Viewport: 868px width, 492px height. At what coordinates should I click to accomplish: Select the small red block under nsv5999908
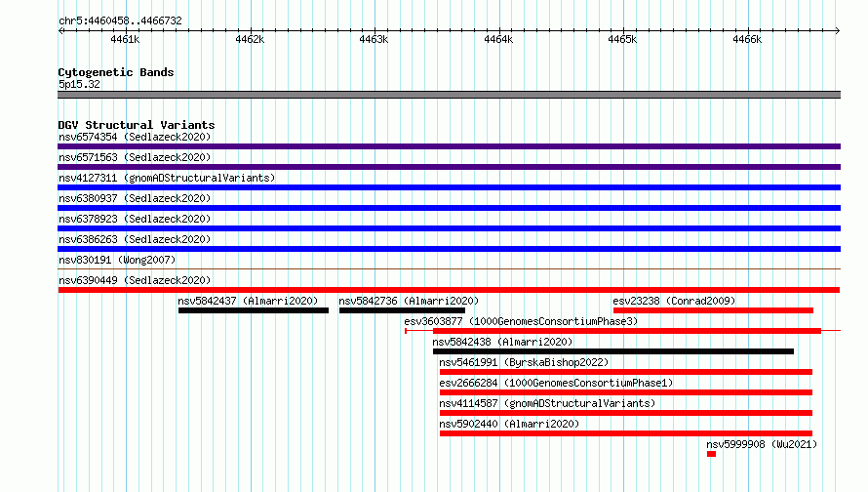[711, 454]
